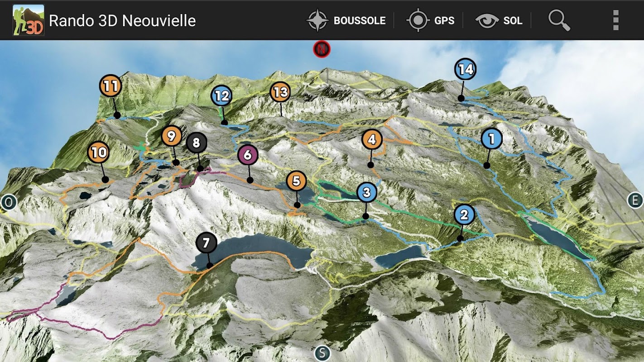The height and width of the screenshot is (362, 644).
Task: Tap the East E compass marker
Action: click(635, 200)
